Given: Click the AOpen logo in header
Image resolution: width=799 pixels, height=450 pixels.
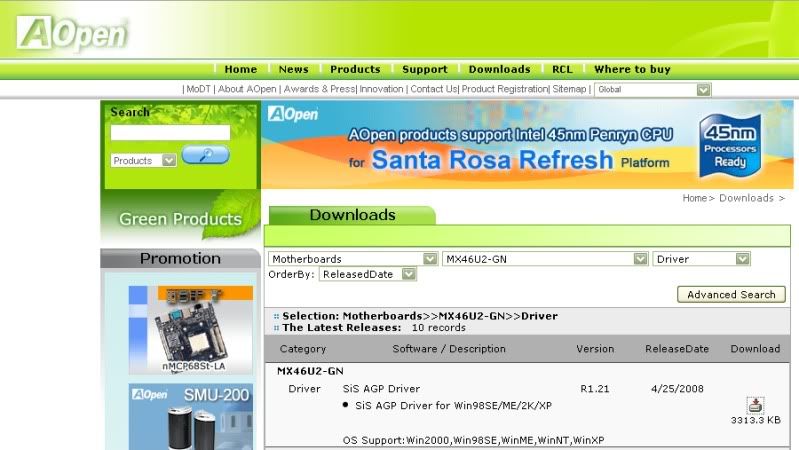Looking at the screenshot, I should (71, 33).
